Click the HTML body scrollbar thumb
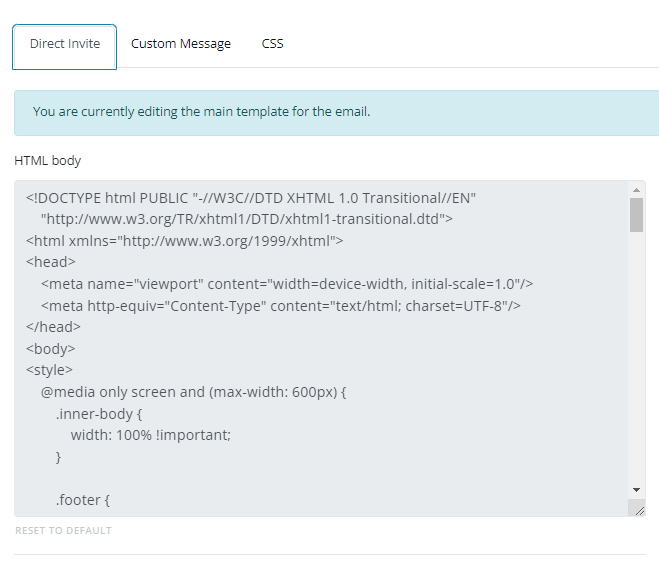The width and height of the screenshot is (659, 572). tap(636, 215)
